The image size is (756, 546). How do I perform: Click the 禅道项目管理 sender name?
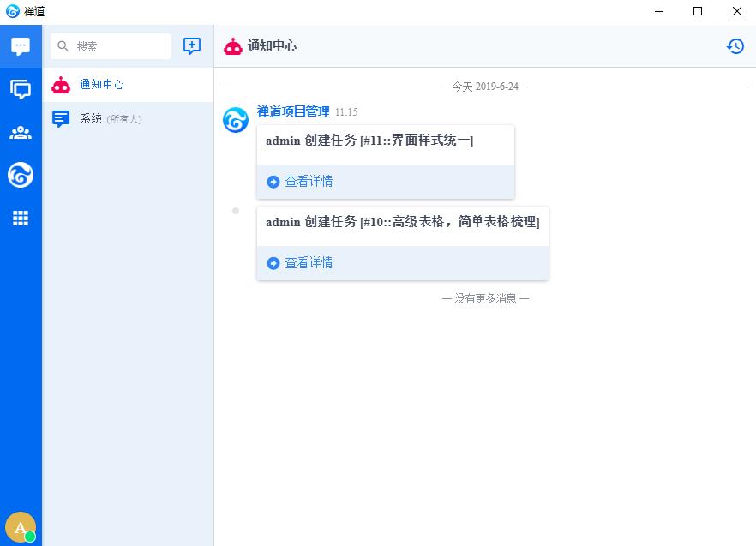tap(293, 112)
